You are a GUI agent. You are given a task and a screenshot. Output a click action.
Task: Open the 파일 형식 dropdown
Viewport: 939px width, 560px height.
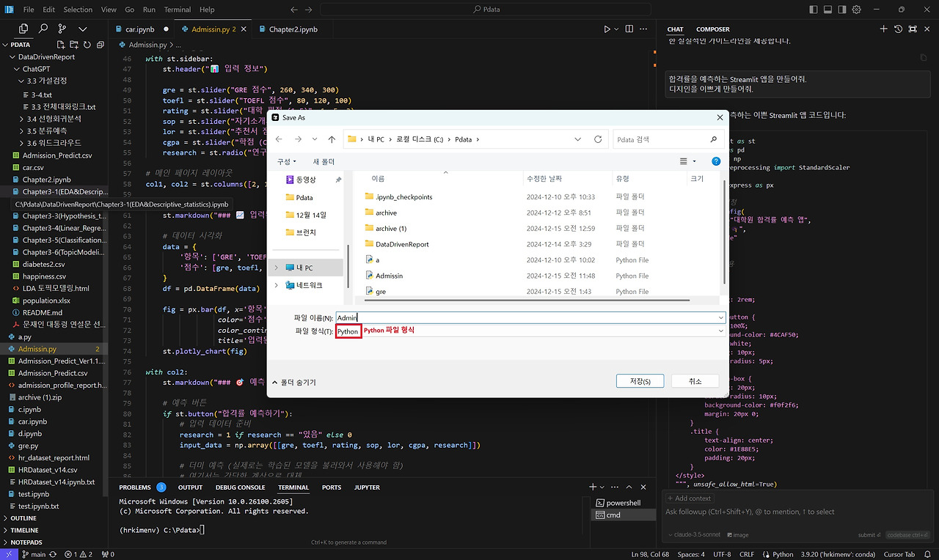pos(530,331)
